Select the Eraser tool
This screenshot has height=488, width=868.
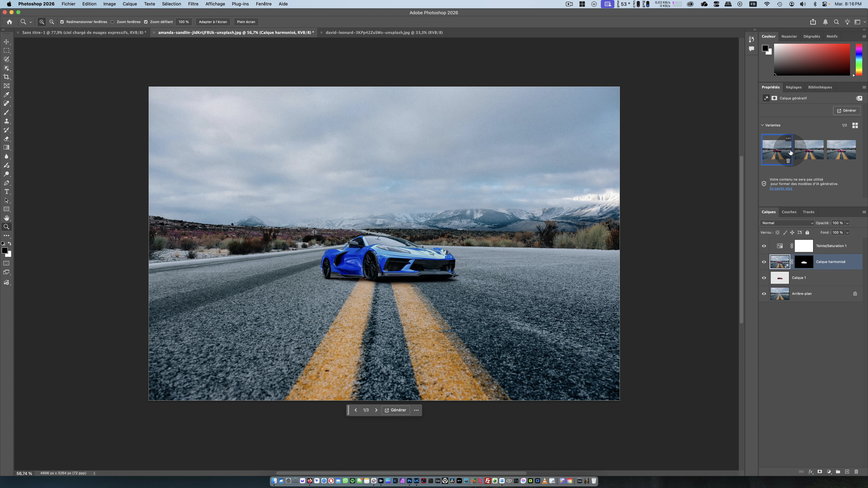coord(6,139)
